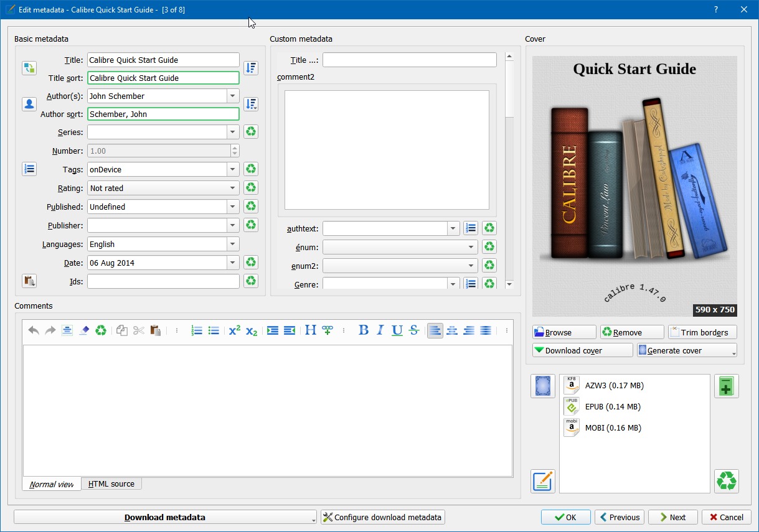This screenshot has width=759, height=532.
Task: Click the superscript x² icon
Action: click(234, 330)
